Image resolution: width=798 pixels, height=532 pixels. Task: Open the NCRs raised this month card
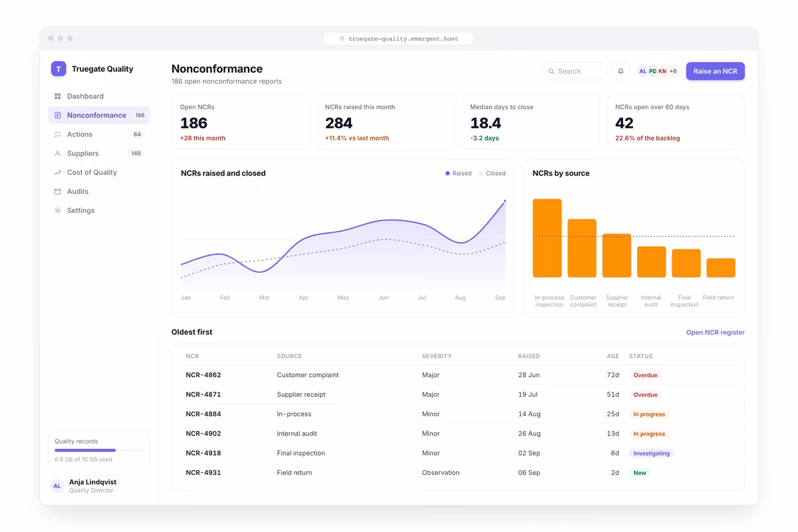pyautogui.click(x=386, y=122)
